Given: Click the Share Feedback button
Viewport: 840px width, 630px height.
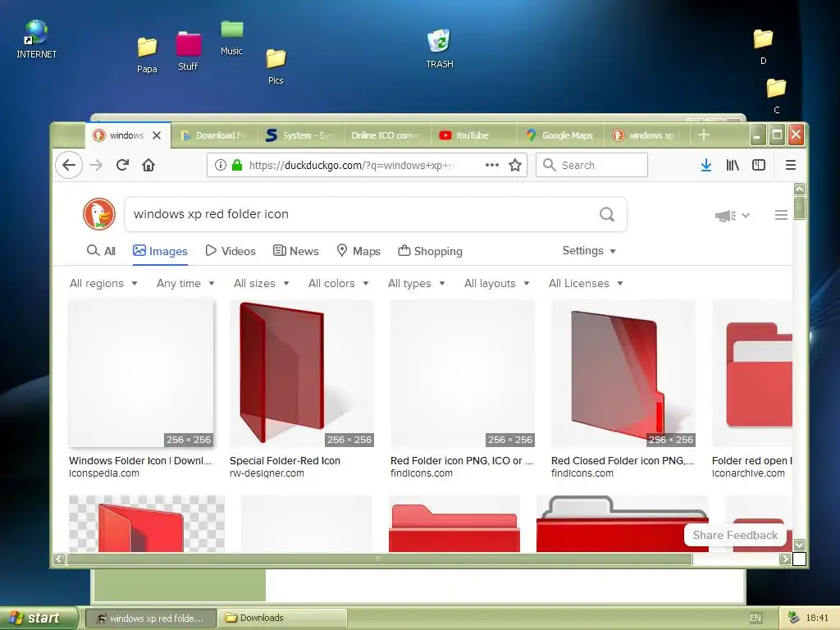Looking at the screenshot, I should (735, 535).
